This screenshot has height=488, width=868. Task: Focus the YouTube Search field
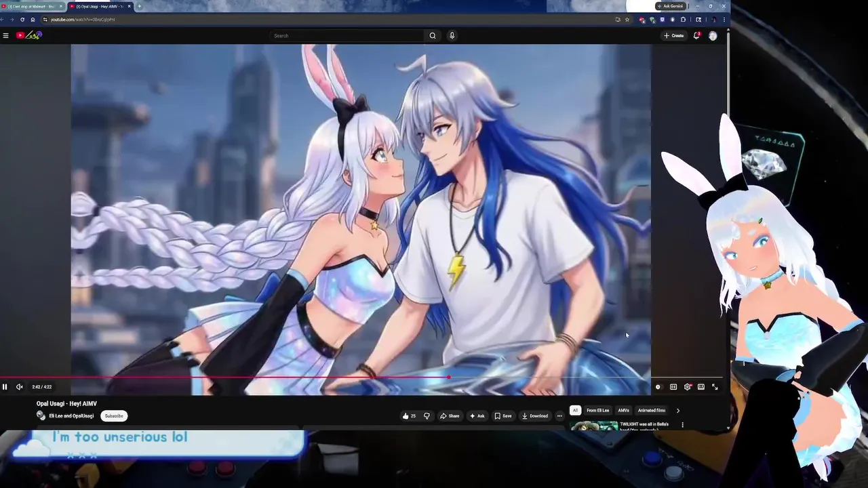(348, 35)
